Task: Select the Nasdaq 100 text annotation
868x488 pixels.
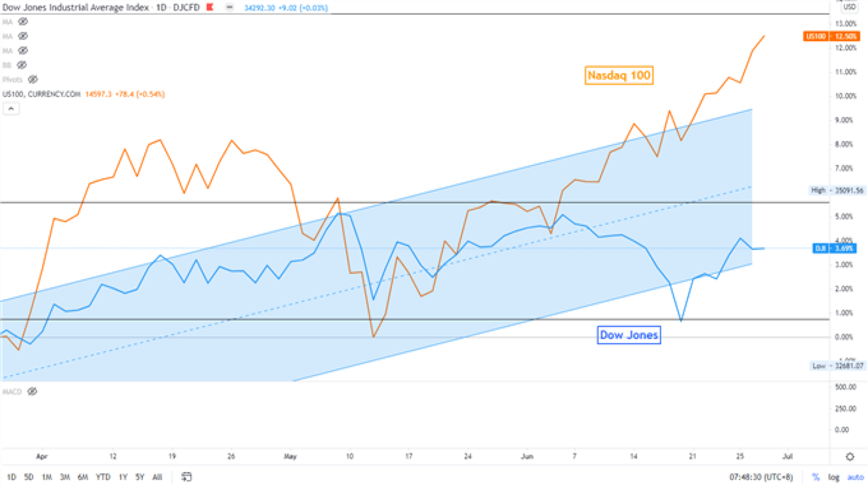Action: 618,75
